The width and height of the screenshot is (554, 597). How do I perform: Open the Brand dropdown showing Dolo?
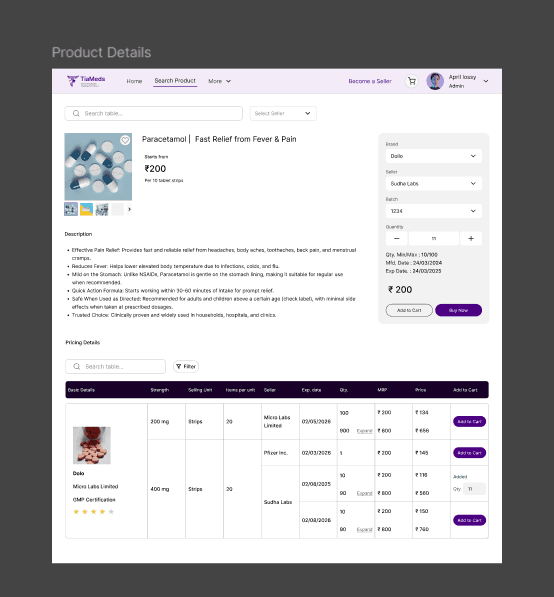tap(434, 156)
